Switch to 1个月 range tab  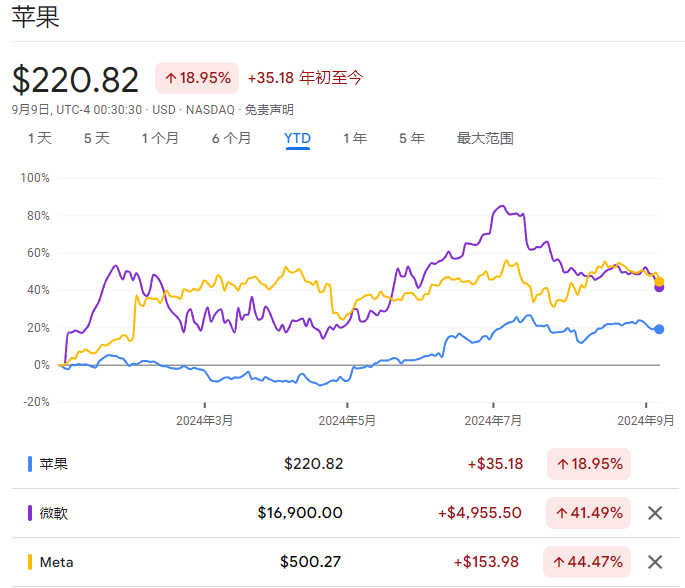click(160, 138)
